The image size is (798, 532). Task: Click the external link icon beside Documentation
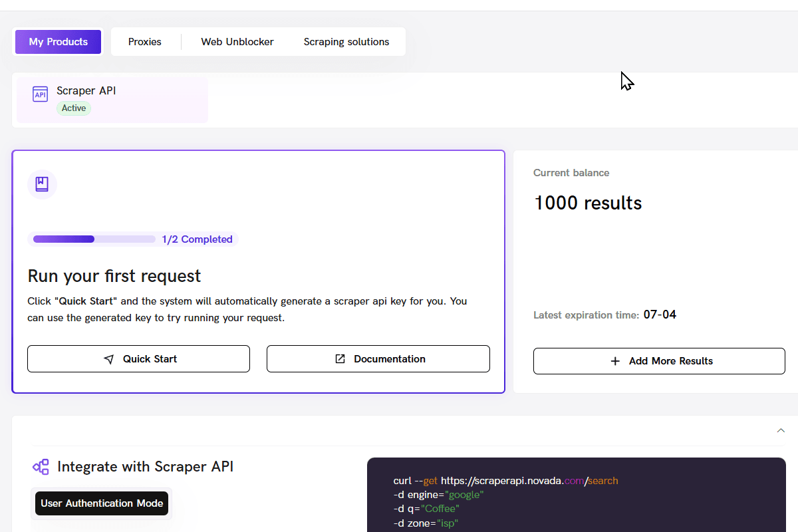(x=340, y=359)
